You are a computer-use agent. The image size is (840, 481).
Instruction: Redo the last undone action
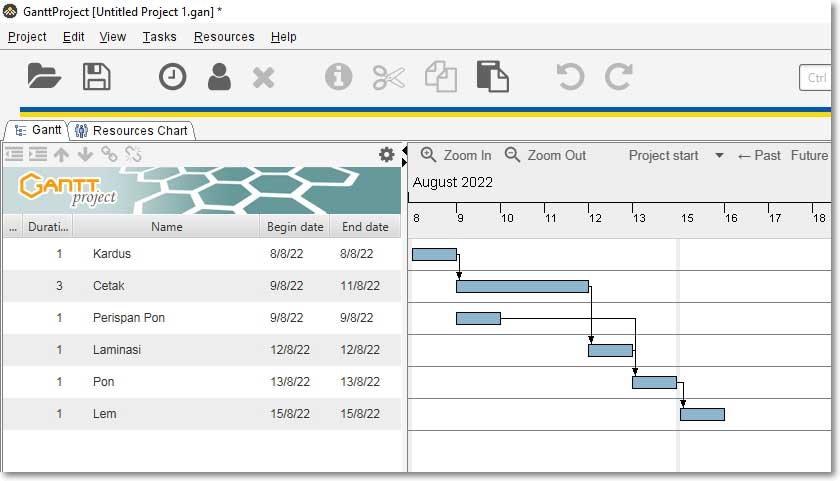[x=619, y=77]
